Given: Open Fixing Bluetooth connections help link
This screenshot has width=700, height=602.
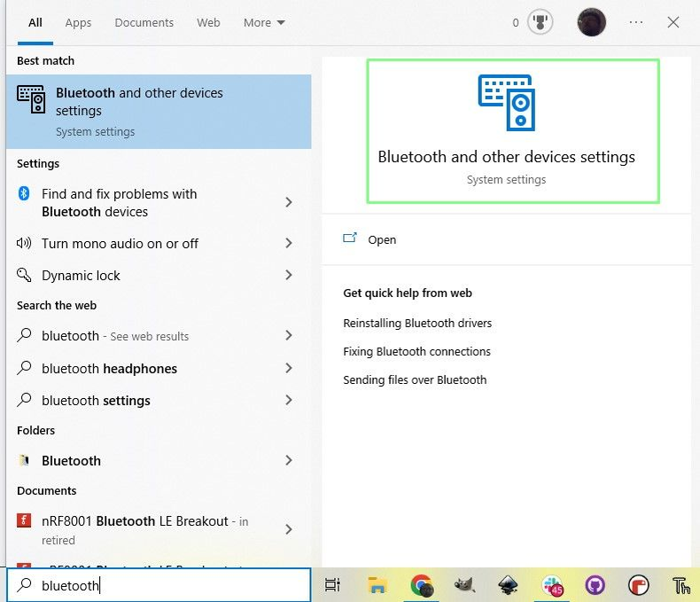Looking at the screenshot, I should pos(416,351).
